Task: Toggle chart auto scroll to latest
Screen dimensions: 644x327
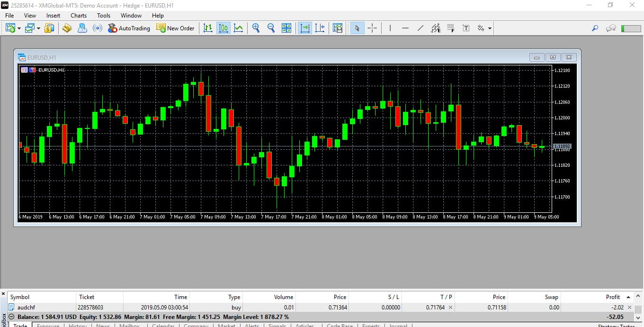Action: [304, 28]
